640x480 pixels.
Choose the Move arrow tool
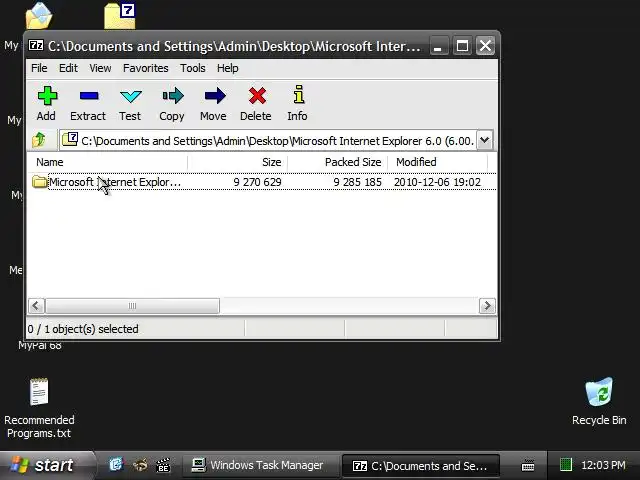215,96
